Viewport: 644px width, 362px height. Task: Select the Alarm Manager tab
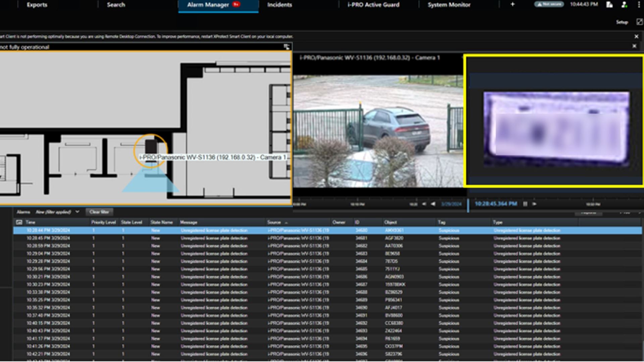click(218, 5)
